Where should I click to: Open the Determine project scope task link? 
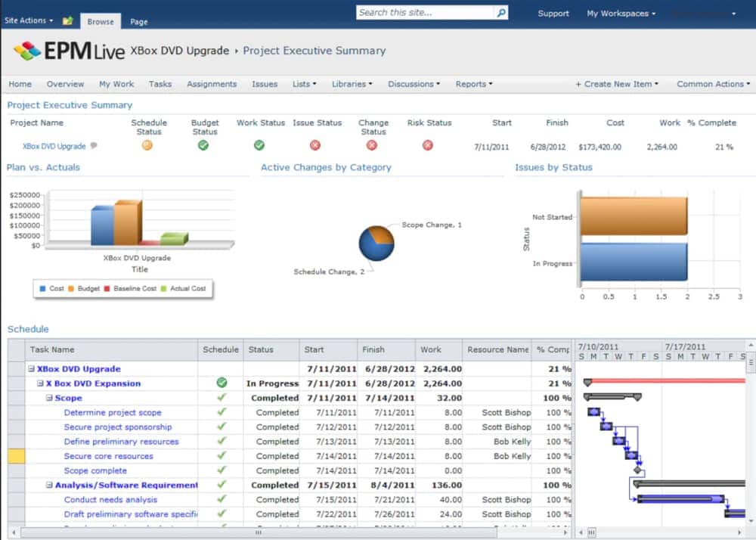(x=113, y=413)
